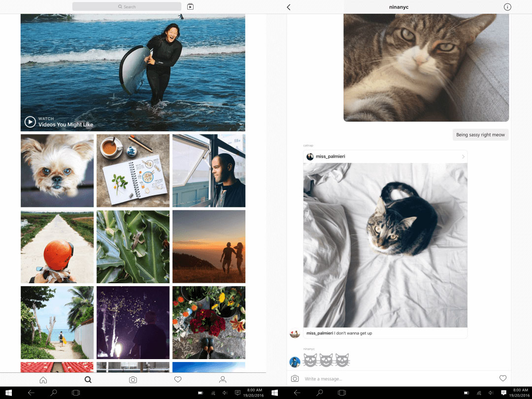Select the Search explore tab icon

click(x=88, y=380)
